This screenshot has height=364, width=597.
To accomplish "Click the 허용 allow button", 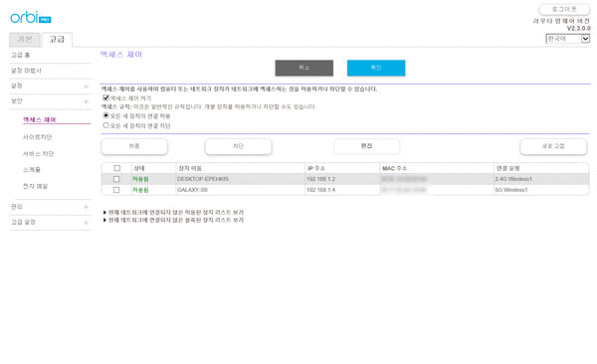I will [x=134, y=146].
